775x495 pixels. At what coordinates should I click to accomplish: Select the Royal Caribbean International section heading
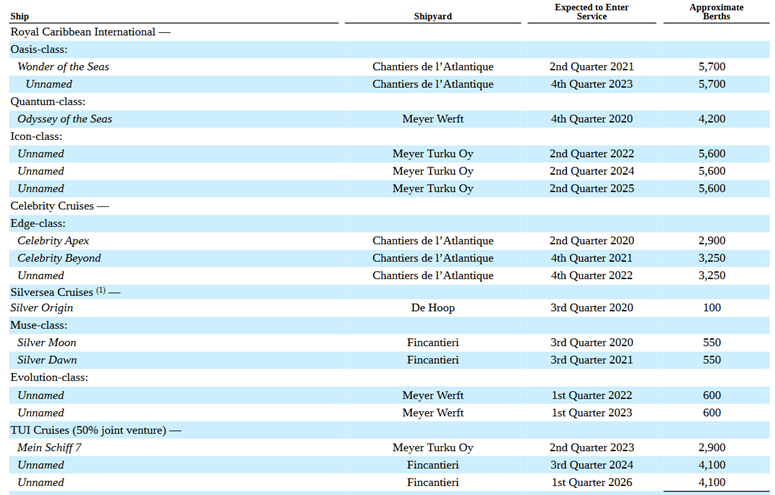(90, 32)
